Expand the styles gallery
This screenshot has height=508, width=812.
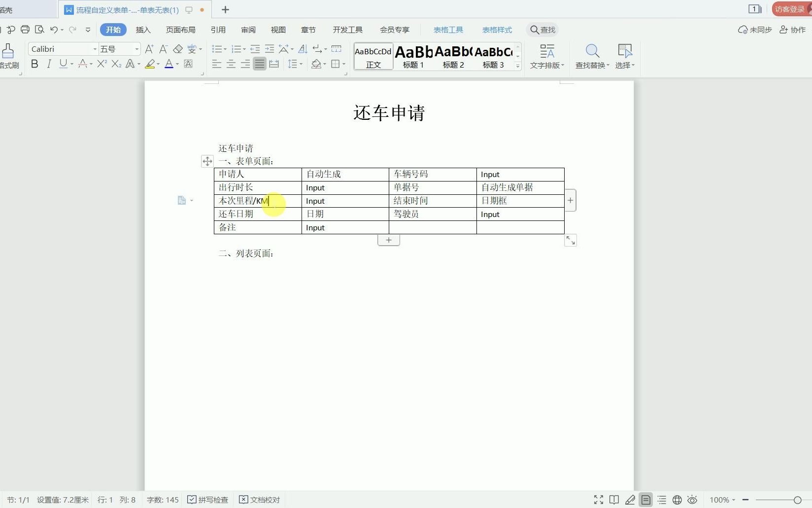(x=518, y=66)
